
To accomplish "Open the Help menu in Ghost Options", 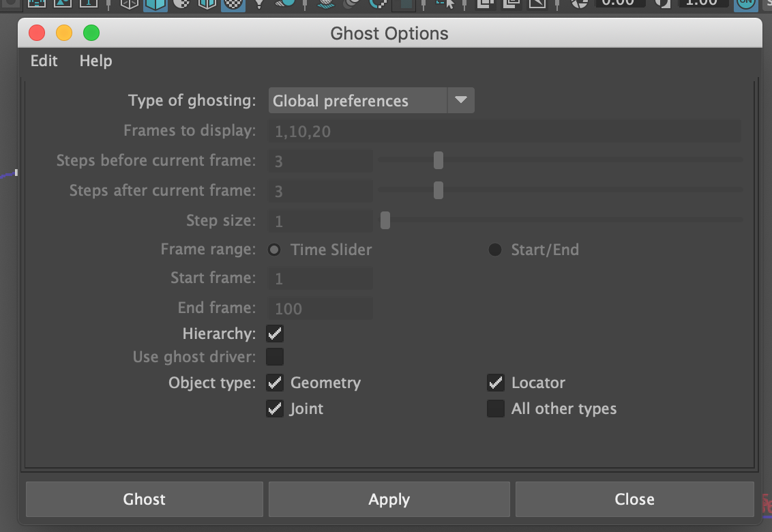I will (x=95, y=61).
